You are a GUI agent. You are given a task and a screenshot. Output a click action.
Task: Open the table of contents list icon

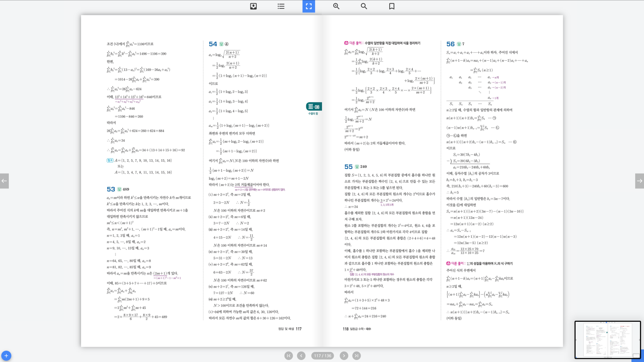(x=281, y=6)
